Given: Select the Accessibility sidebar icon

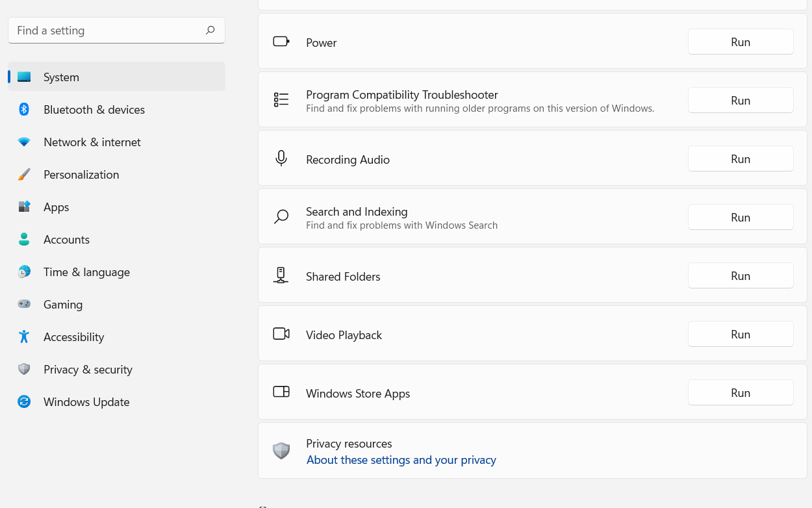Looking at the screenshot, I should pos(24,337).
